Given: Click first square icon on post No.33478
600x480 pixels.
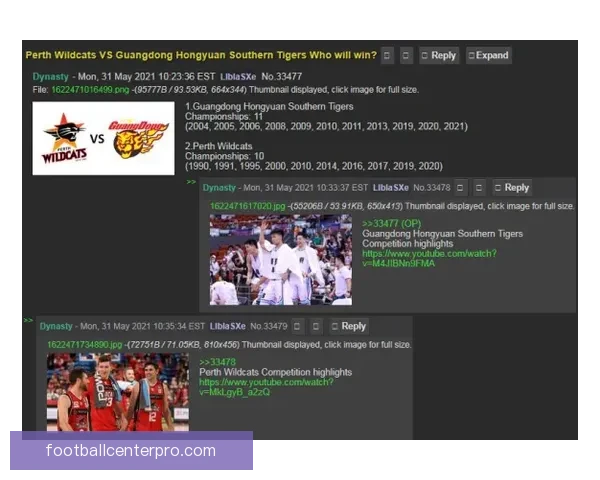Looking at the screenshot, I should 460,188.
